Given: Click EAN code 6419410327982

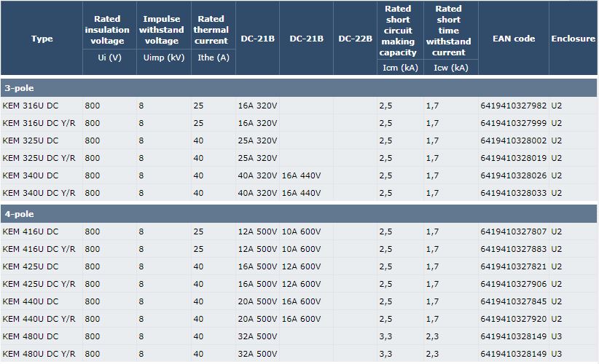Looking at the screenshot, I should [x=514, y=106].
